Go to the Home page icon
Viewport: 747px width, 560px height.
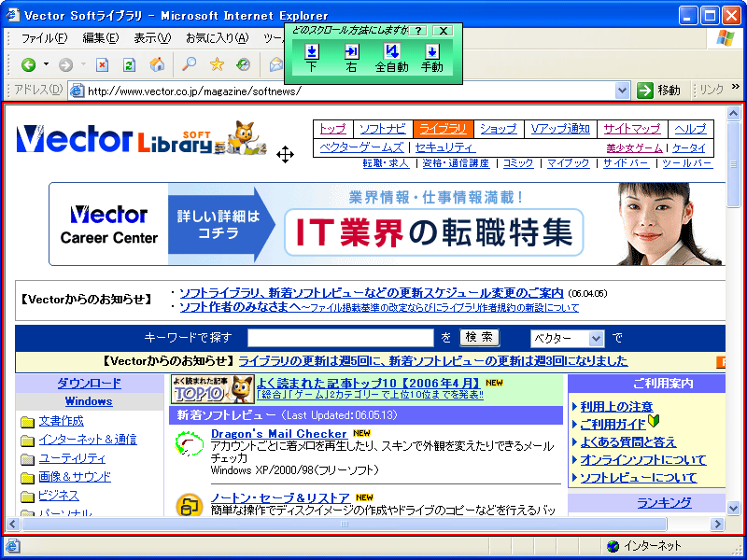(x=157, y=64)
